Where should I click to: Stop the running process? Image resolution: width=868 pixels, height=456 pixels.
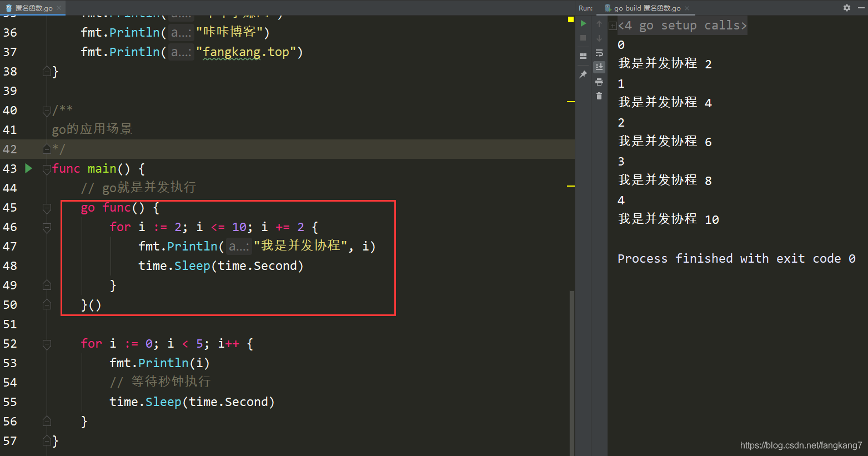[x=583, y=38]
